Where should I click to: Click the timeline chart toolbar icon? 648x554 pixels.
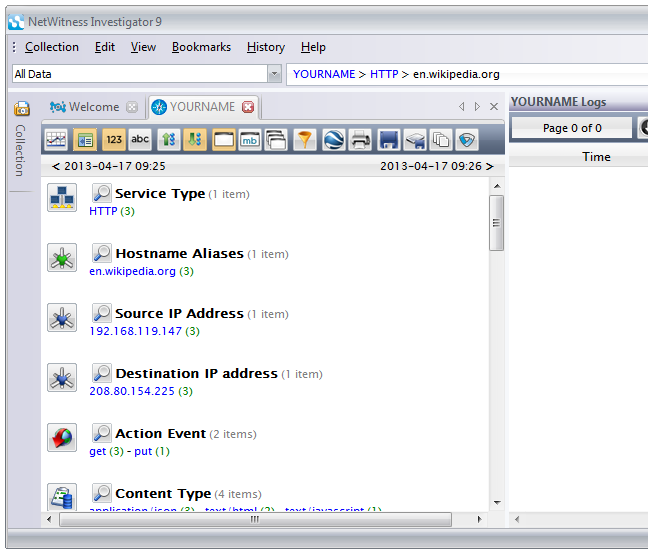click(x=56, y=139)
